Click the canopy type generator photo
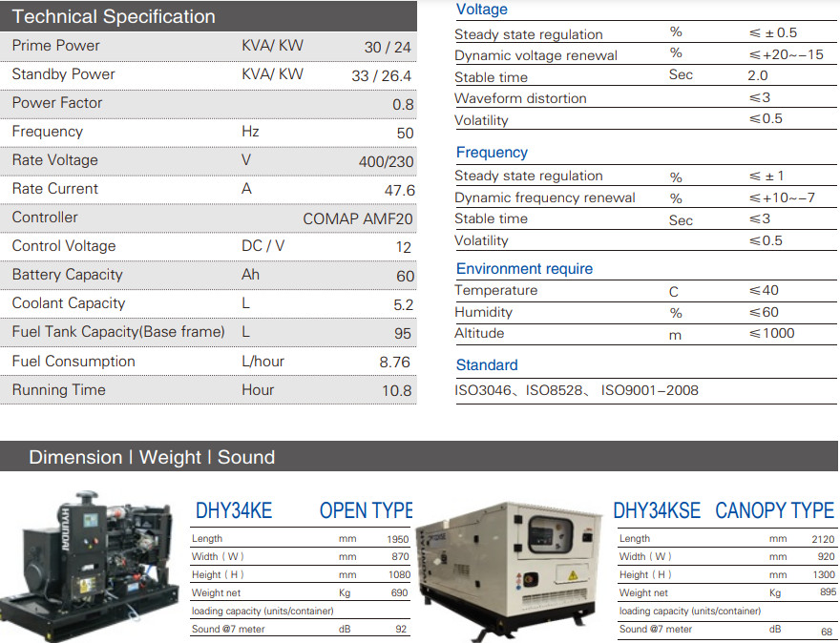The height and width of the screenshot is (643, 840). pyautogui.click(x=509, y=570)
